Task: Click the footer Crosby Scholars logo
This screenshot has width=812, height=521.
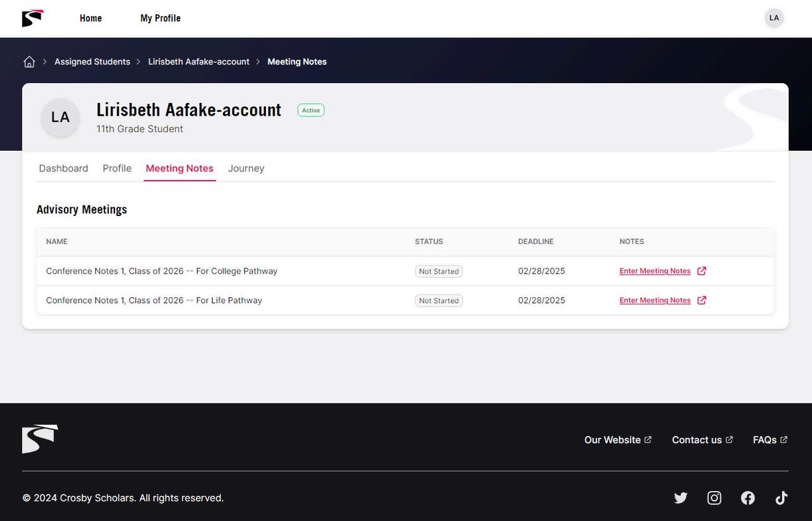Action: coord(40,439)
